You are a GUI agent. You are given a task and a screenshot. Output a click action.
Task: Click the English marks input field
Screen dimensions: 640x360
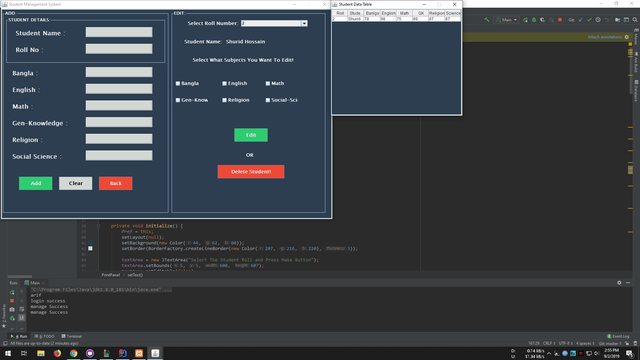pyautogui.click(x=119, y=89)
